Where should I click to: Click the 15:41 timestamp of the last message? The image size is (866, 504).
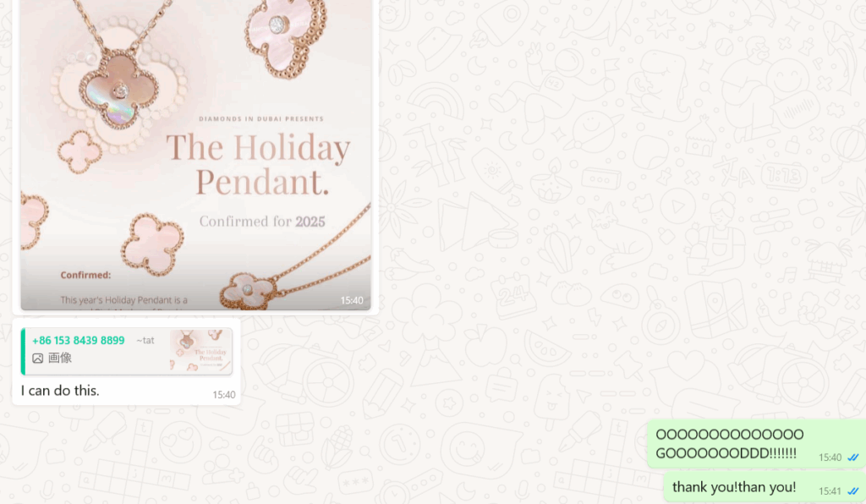point(830,491)
